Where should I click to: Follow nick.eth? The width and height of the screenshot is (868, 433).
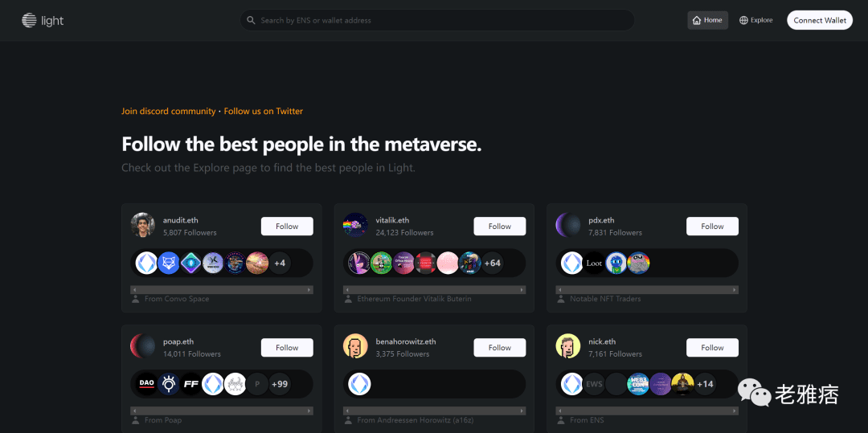(712, 347)
